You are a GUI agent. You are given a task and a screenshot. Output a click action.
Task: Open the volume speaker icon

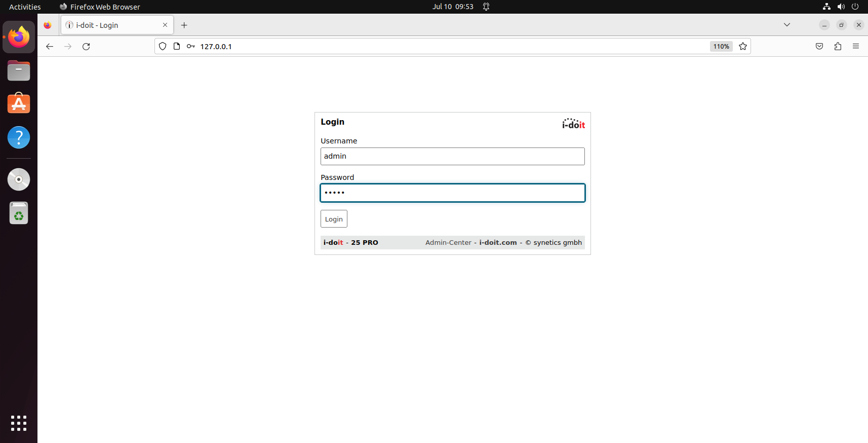(841, 7)
